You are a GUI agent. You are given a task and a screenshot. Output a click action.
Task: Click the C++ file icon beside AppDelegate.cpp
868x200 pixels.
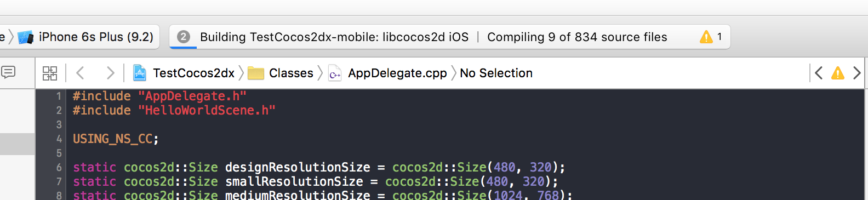coord(335,73)
